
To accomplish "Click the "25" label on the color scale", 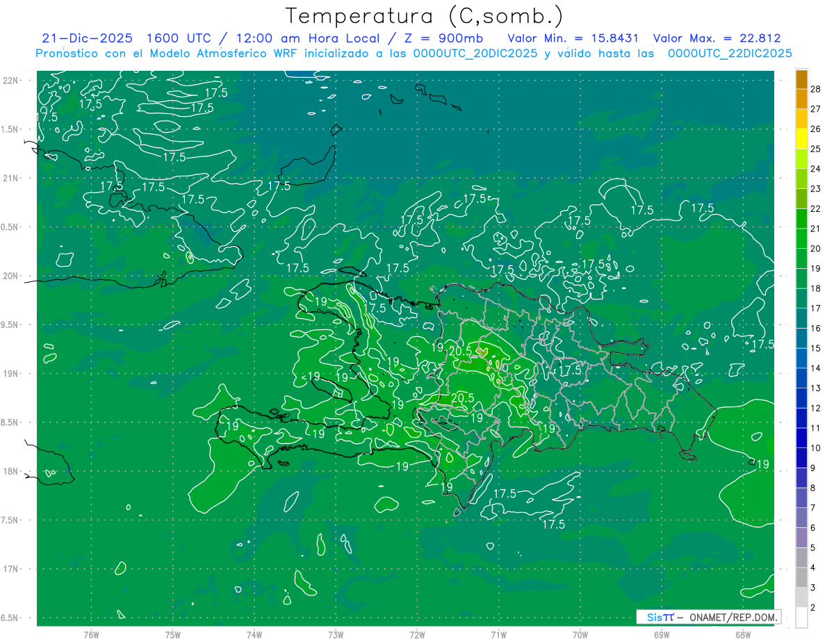I will click(816, 149).
